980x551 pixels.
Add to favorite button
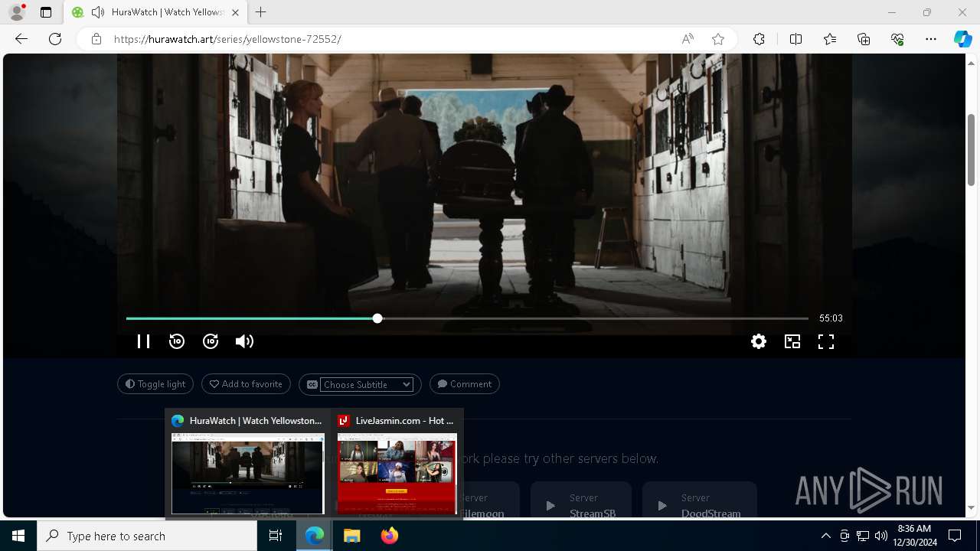click(246, 384)
